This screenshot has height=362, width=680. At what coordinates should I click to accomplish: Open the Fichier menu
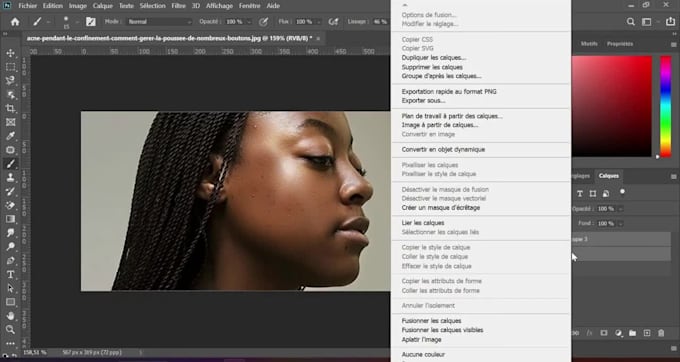click(27, 6)
